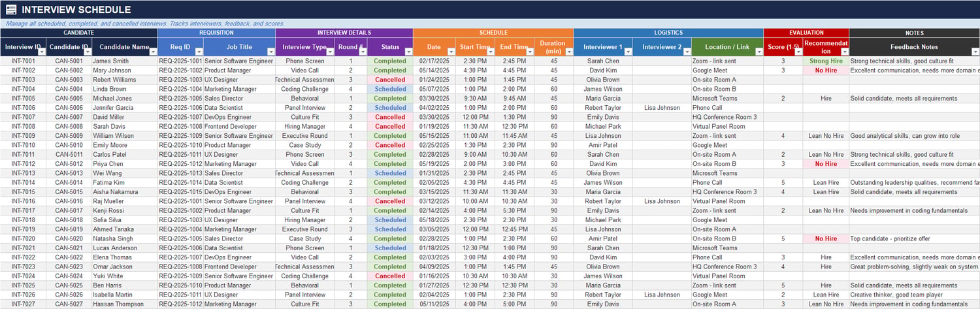980x309 pixels.
Task: Select cell INT-7001
Action: pyautogui.click(x=24, y=61)
